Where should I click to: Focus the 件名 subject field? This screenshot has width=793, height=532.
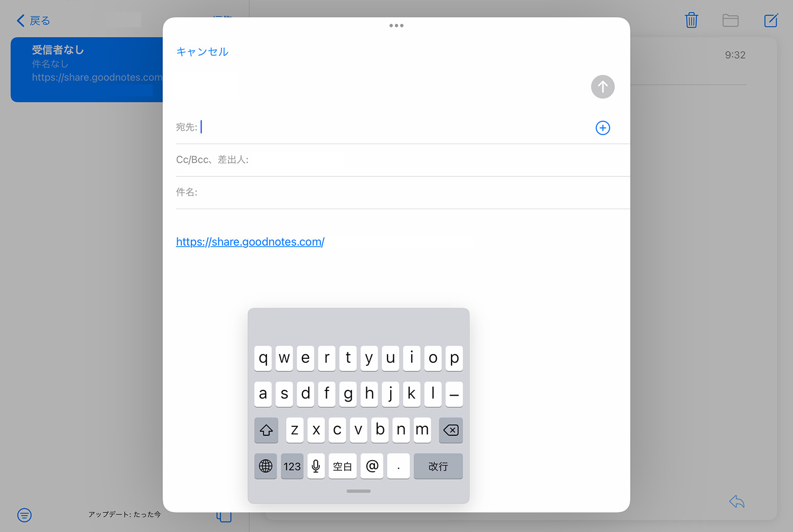pos(403,192)
